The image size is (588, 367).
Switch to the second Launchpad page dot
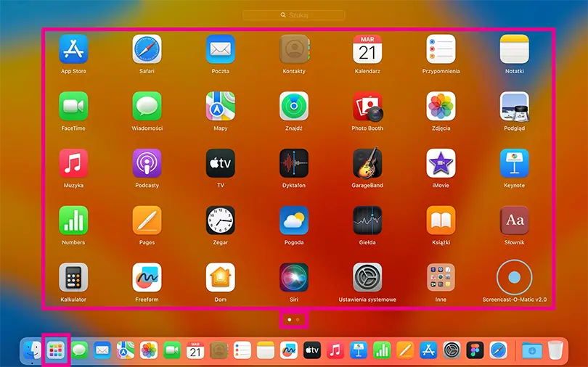point(298,319)
